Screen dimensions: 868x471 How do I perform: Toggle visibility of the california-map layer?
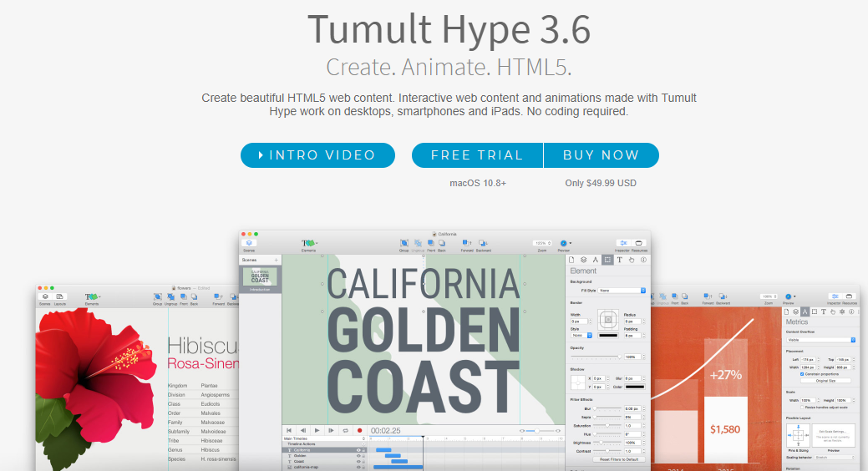(x=358, y=467)
